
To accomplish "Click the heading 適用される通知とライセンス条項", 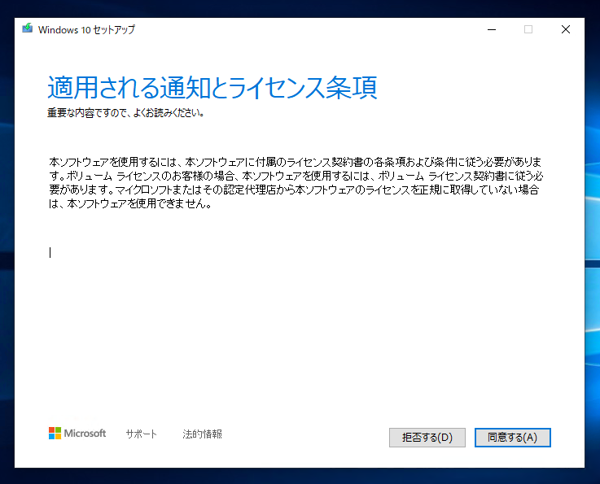I will click(x=212, y=88).
